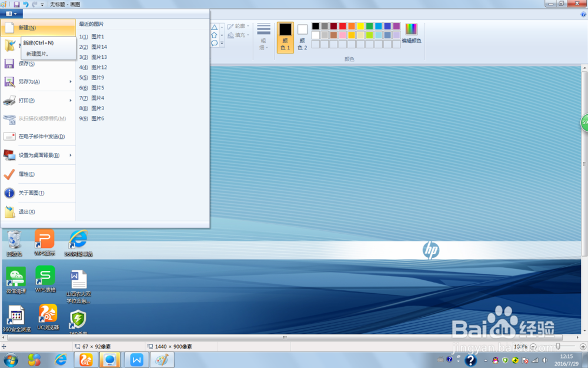588x368 pixels.
Task: Open the Customize Quick Access Toolbar dropdown
Action: [42, 5]
